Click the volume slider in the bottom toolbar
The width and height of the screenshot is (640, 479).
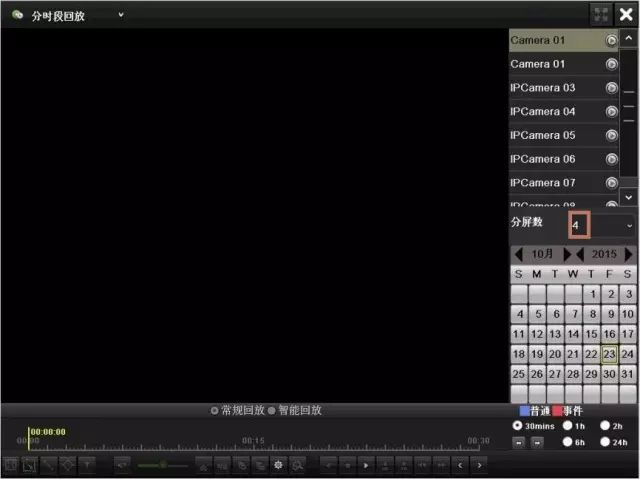pos(162,465)
